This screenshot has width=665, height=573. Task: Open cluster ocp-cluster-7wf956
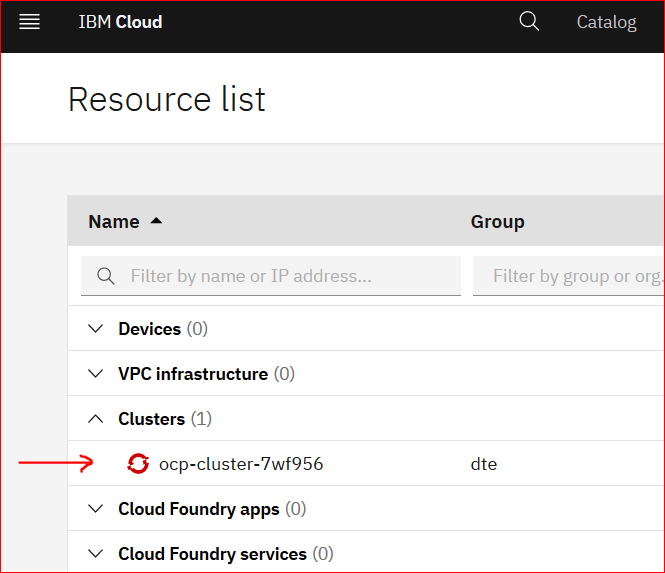[x=241, y=464]
